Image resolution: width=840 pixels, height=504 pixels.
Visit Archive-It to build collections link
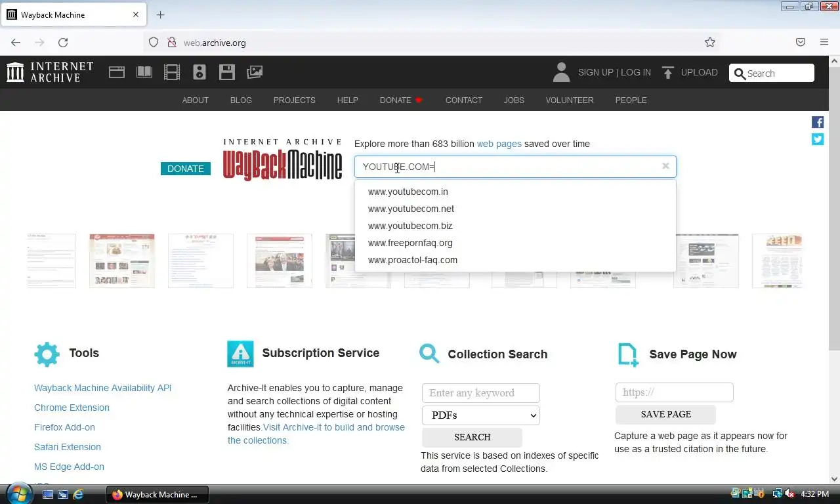click(x=316, y=434)
